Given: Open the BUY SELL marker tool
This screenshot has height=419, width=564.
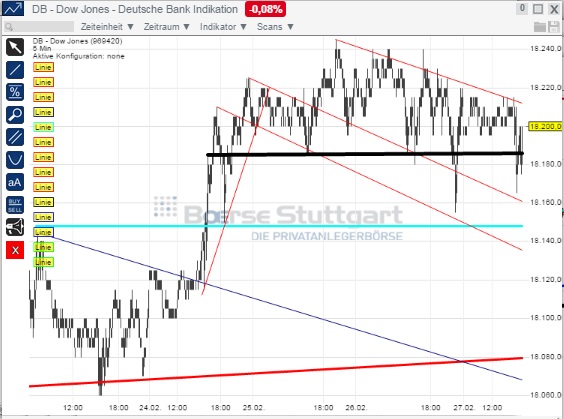Looking at the screenshot, I should [15, 205].
